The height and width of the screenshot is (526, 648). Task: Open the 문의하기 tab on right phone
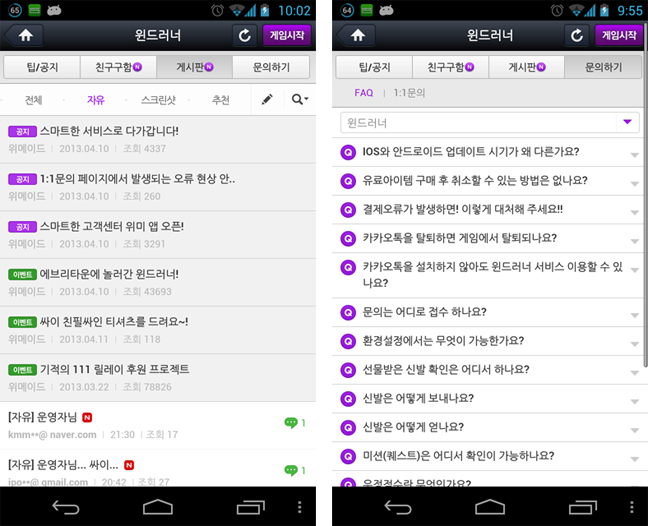click(603, 67)
